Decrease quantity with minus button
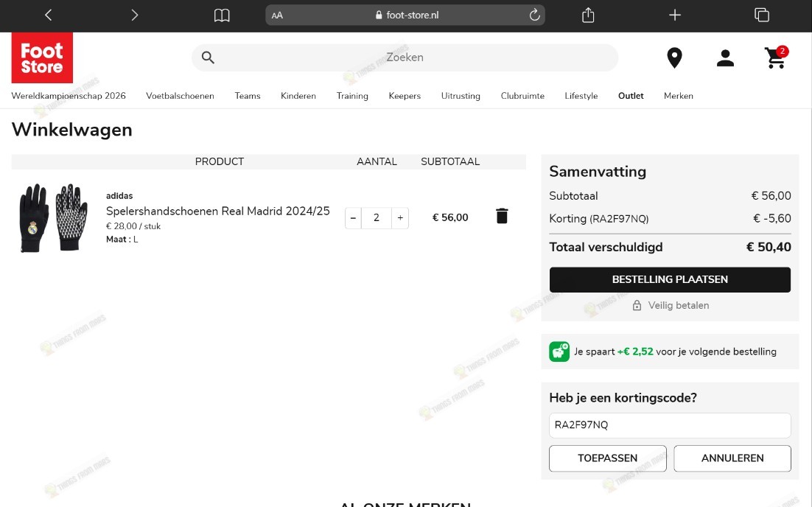 pos(353,218)
